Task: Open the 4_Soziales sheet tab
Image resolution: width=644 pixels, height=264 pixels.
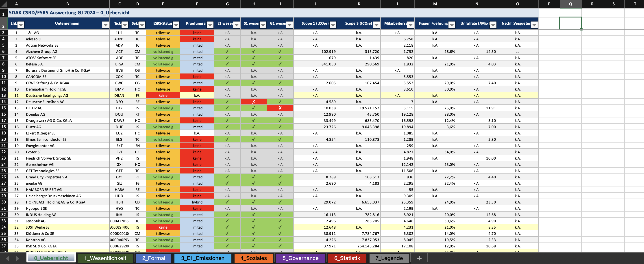Action: click(x=254, y=258)
